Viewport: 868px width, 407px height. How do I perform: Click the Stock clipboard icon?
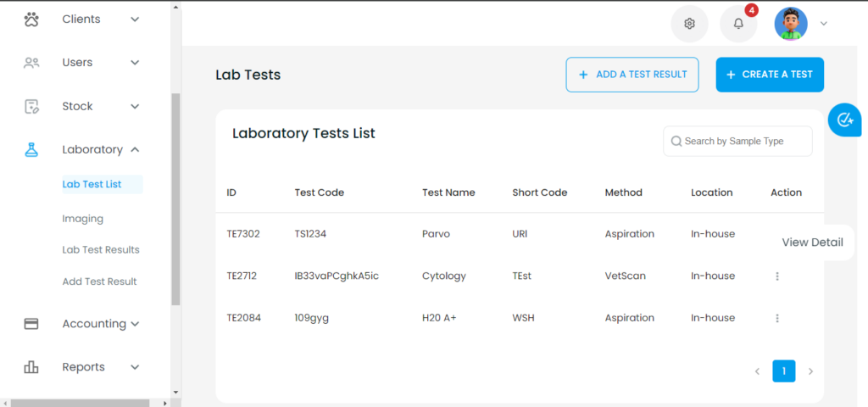point(31,106)
